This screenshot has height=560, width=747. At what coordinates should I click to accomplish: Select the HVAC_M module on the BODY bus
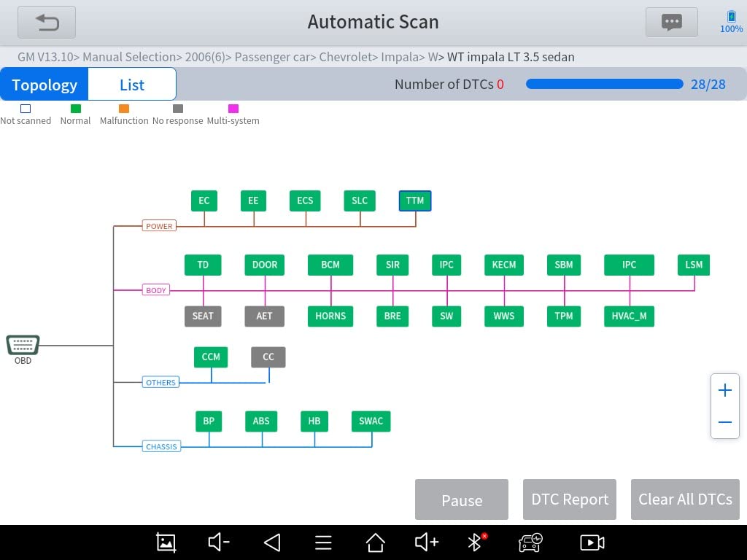tap(628, 316)
